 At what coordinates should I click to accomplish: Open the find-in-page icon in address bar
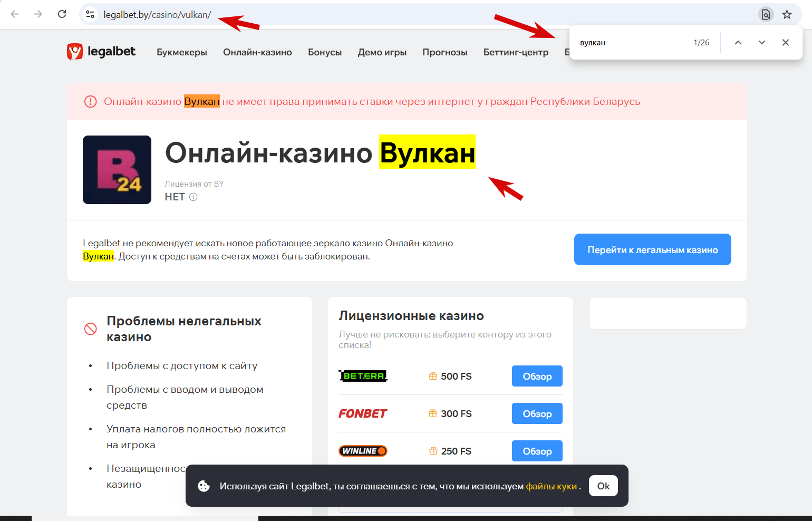click(x=766, y=14)
